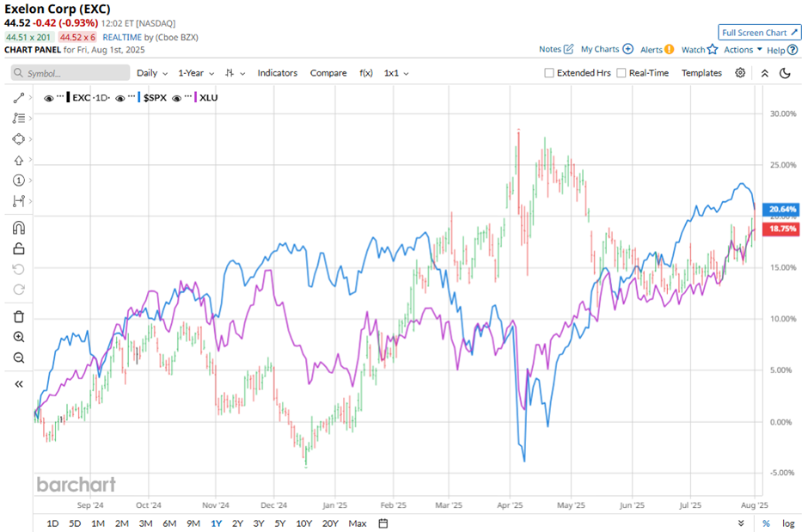
Task: Enable the Real-Time checkbox
Action: coord(621,73)
